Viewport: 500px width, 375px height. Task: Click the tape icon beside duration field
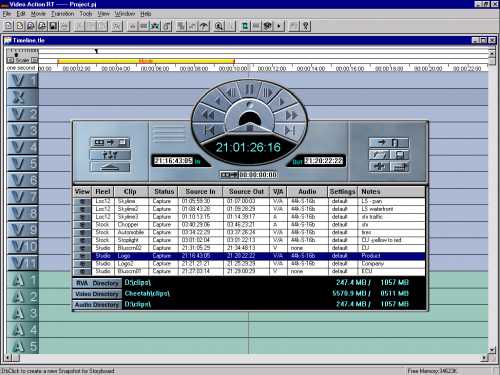(x=229, y=175)
